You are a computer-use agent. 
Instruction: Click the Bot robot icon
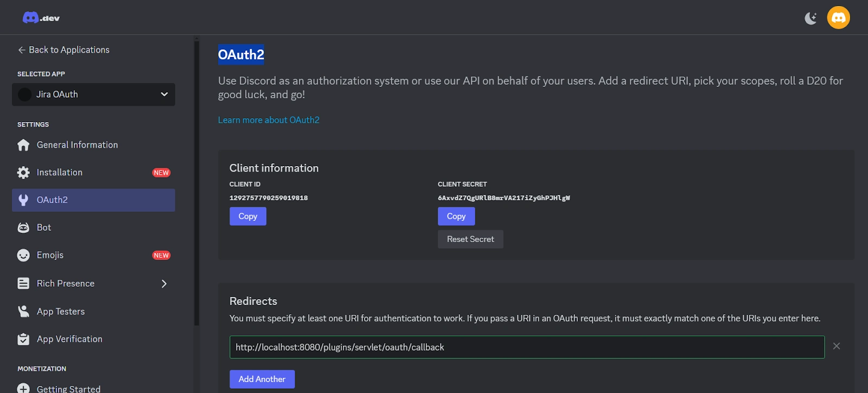point(23,227)
